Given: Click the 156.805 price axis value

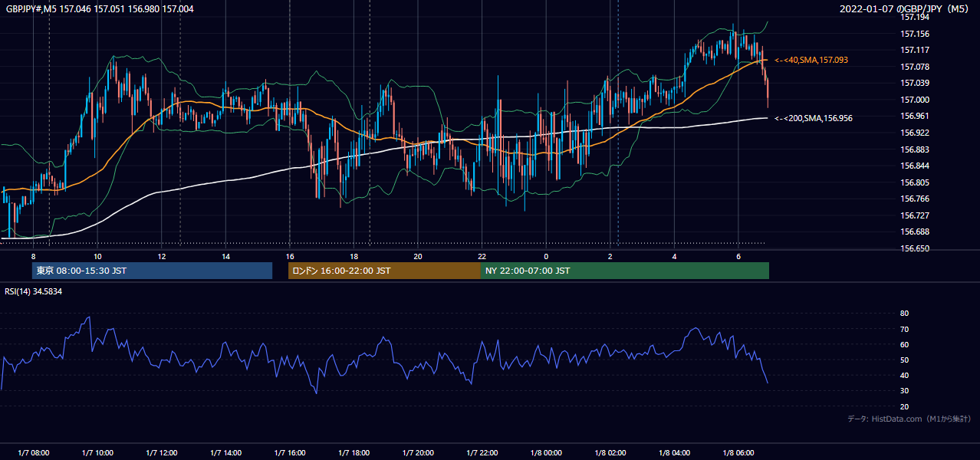Looking at the screenshot, I should [914, 182].
